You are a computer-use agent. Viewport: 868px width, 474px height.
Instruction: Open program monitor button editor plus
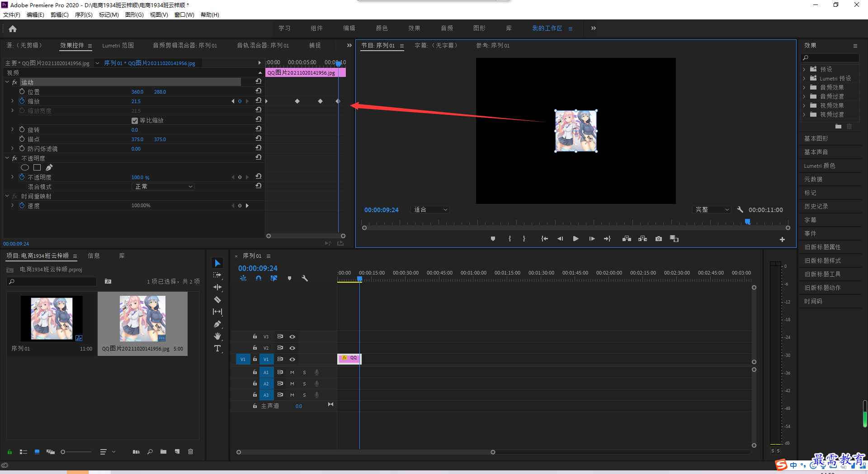click(x=782, y=240)
